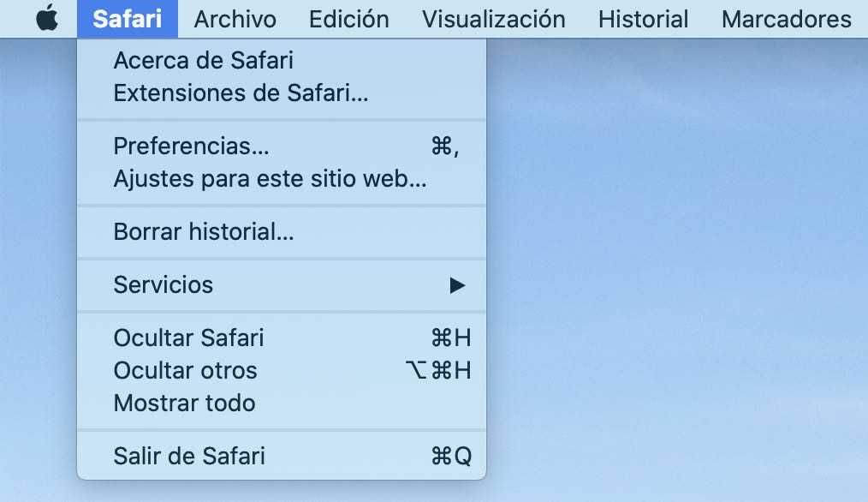868x502 pixels.
Task: Open Preferencias de Safari
Action: tap(192, 146)
